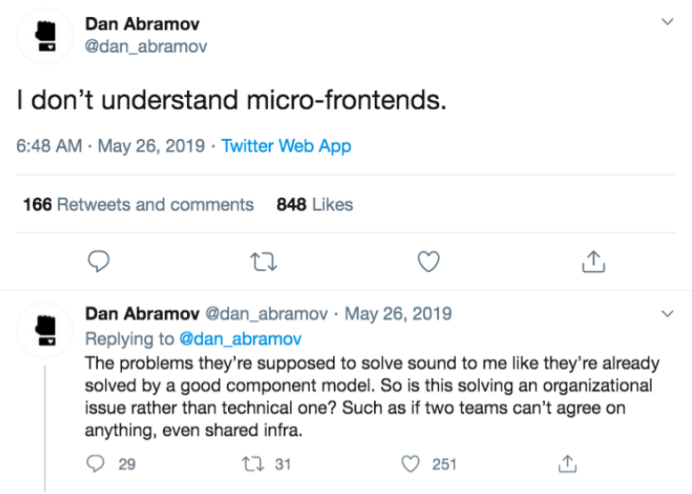
Task: Retweet the reply with 31 retweets
Action: pos(252,464)
